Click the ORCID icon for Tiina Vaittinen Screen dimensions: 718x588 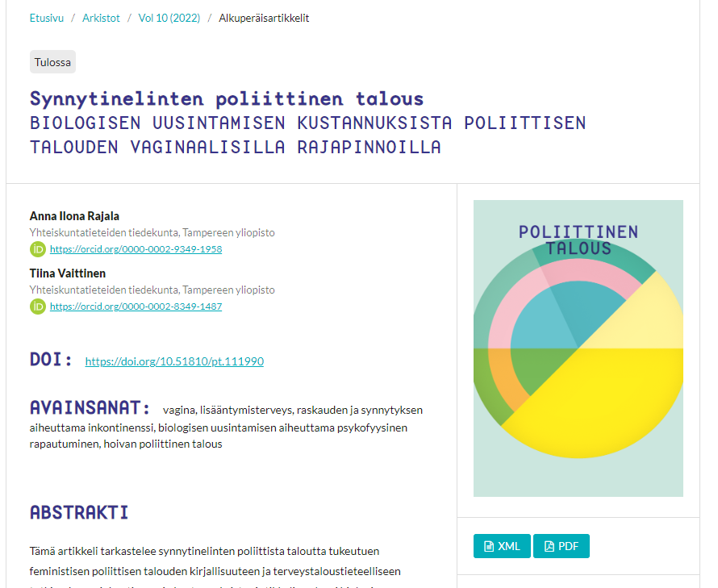click(38, 307)
